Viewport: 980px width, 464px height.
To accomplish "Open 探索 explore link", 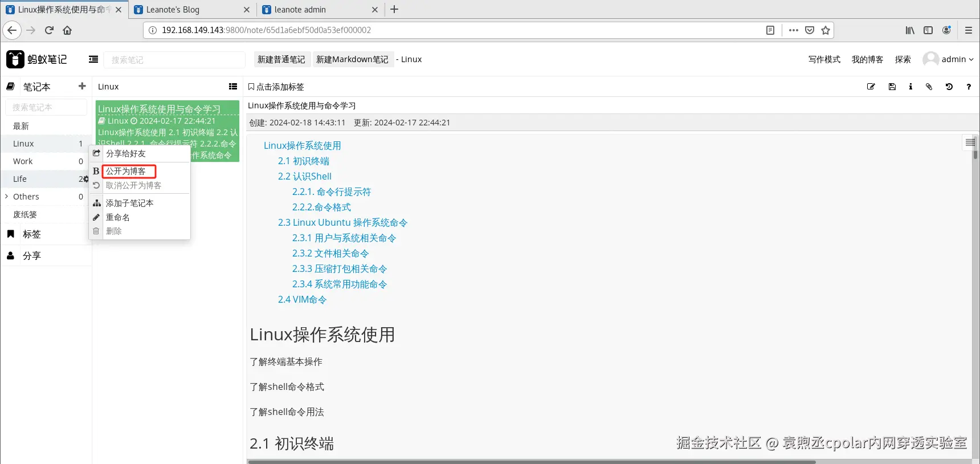I will [x=903, y=59].
